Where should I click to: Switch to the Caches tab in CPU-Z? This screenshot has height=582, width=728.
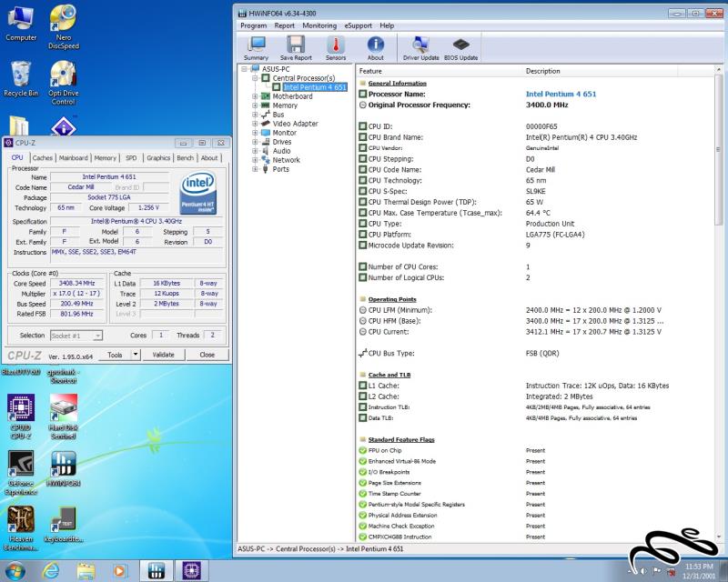tap(42, 158)
